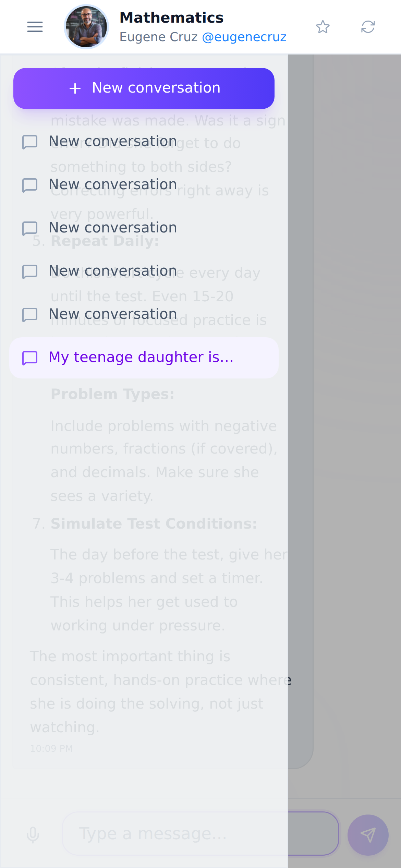Open the "My teenage daughter is..." conversation
Image resolution: width=401 pixels, height=868 pixels.
pyautogui.click(x=144, y=358)
